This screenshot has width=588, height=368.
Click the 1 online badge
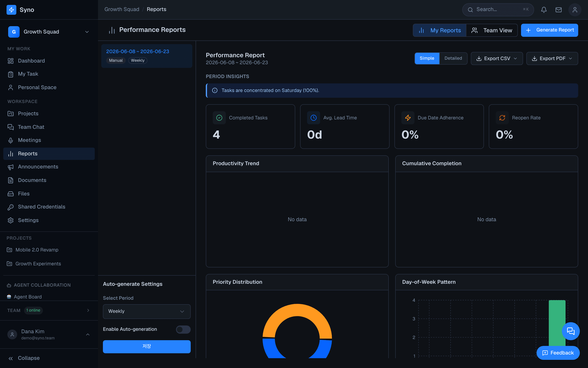(33, 310)
